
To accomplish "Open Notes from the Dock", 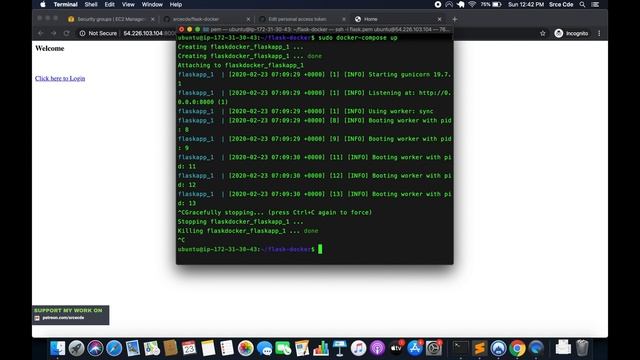I will tap(208, 348).
